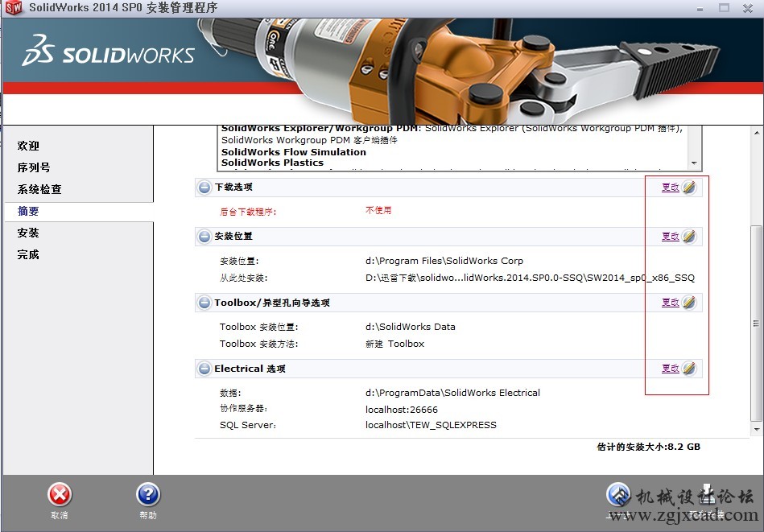Minimize the installation manager window
Screen dimensions: 764x532
(700, 8)
